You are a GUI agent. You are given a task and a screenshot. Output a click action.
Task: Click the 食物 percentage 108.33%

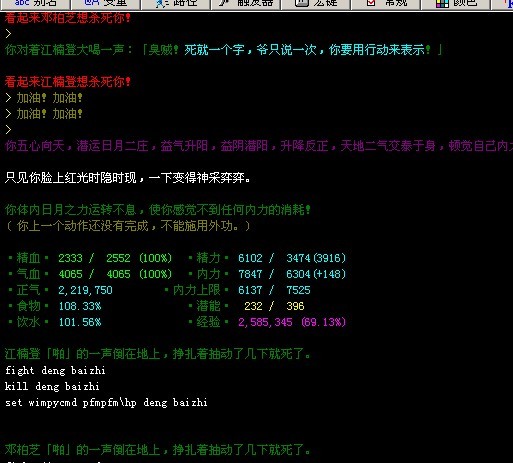80,306
